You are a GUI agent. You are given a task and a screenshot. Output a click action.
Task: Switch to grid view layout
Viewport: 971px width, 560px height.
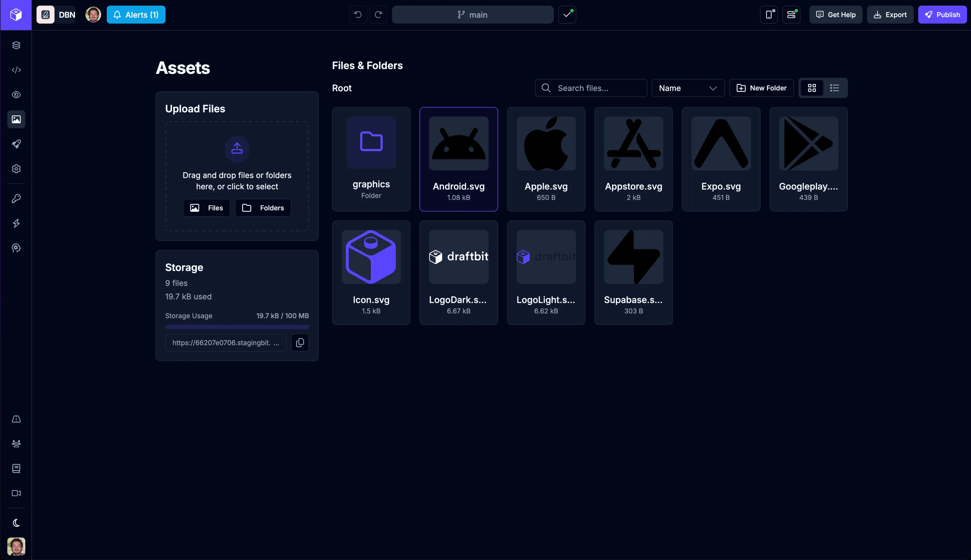(812, 88)
